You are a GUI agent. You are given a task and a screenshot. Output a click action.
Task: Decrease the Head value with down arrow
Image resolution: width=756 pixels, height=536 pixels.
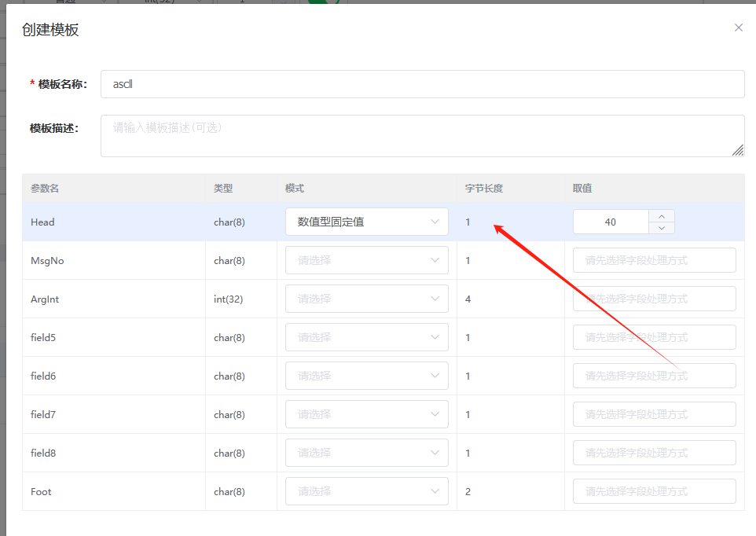[x=662, y=228]
